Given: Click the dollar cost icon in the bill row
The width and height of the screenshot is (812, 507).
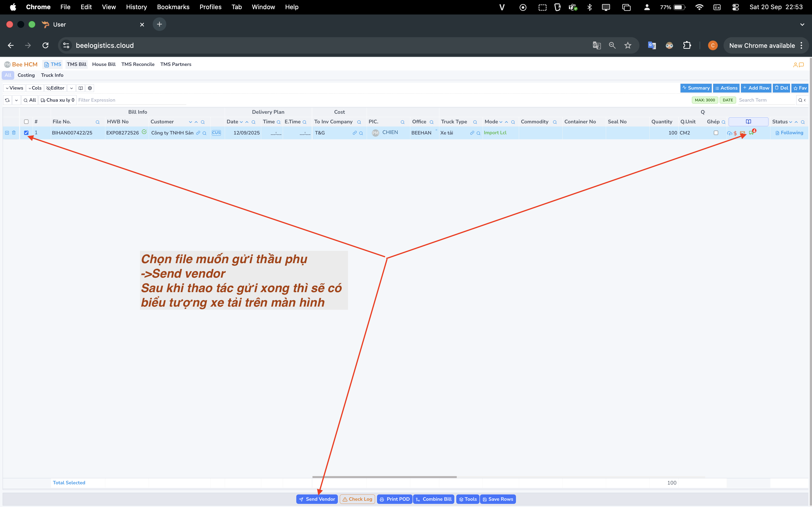Looking at the screenshot, I should click(x=735, y=133).
